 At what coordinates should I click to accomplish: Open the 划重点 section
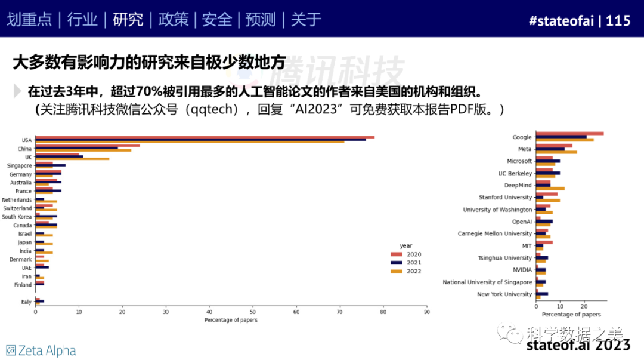(29, 20)
